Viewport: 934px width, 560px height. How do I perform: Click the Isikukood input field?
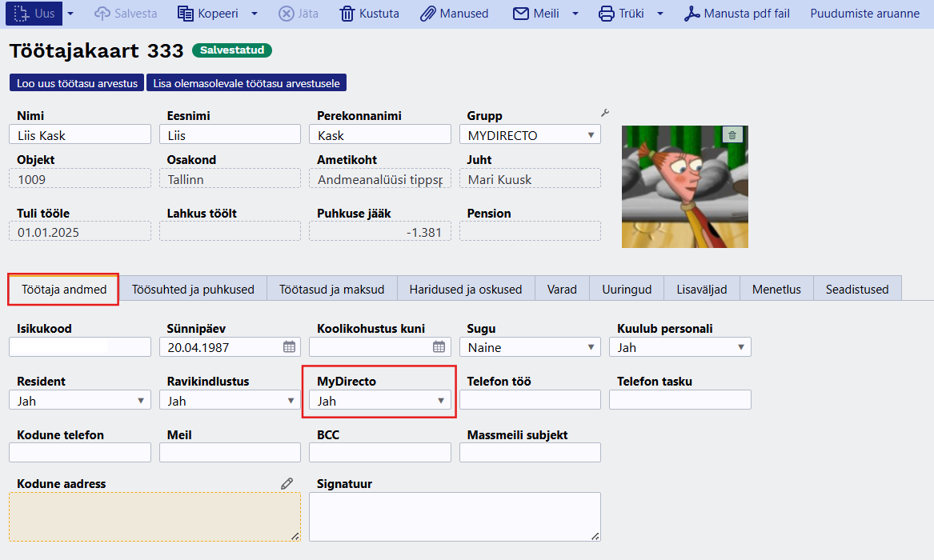point(79,347)
